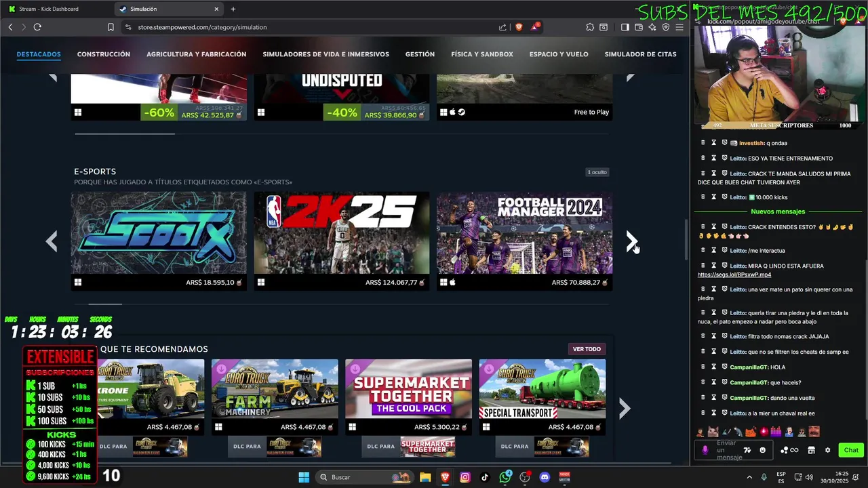The height and width of the screenshot is (488, 868).
Task: Open the DESTACADOS category tab
Action: (39, 54)
